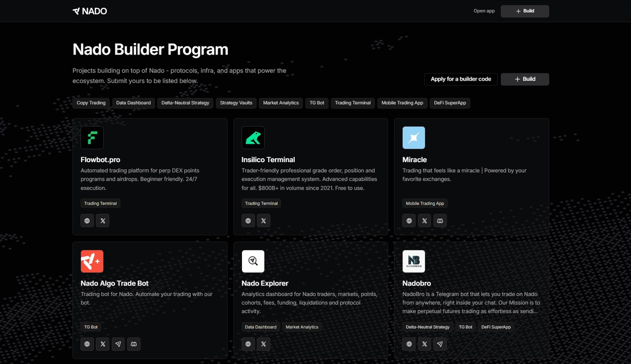Image resolution: width=631 pixels, height=364 pixels.
Task: Open Nado Algo Trade Bot Discord icon
Action: [134, 344]
